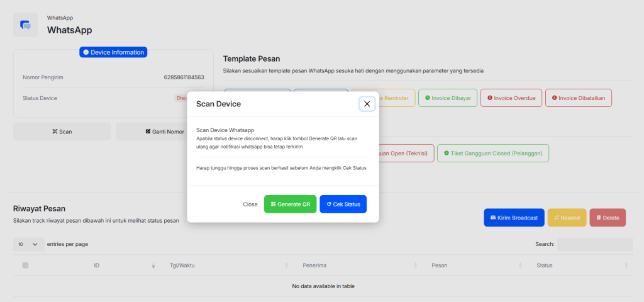
Task: Click the yellow Resend button
Action: [567, 218]
